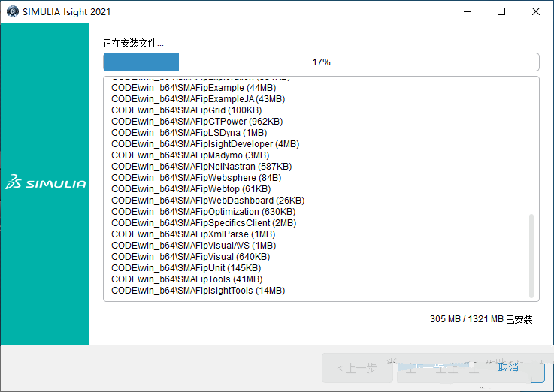
Task: Click the SIMULIA Isight app icon in title bar
Action: point(13,11)
